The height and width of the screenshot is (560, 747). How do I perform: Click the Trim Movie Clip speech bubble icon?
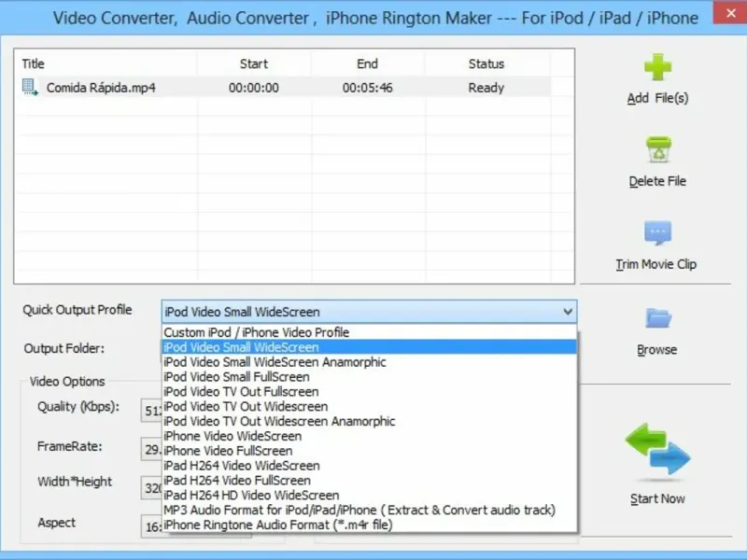657,232
